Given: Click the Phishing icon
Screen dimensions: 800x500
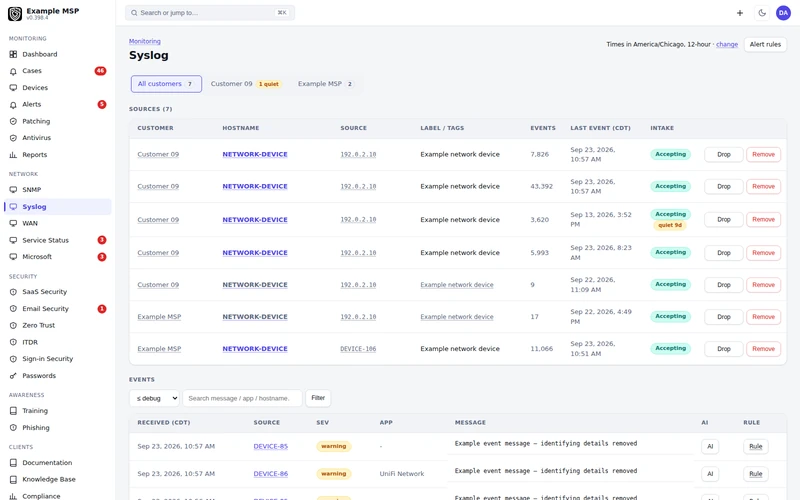Looking at the screenshot, I should click(x=13, y=428).
